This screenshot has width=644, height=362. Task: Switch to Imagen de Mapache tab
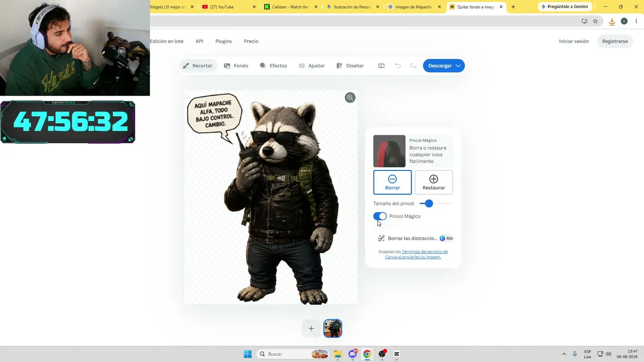pos(415,7)
